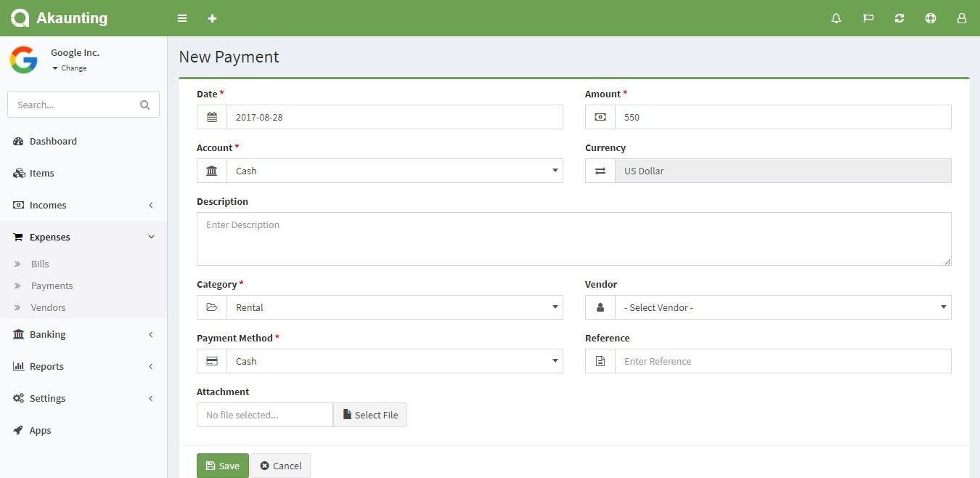
Task: Open the Payment Method dropdown
Action: tap(395, 361)
